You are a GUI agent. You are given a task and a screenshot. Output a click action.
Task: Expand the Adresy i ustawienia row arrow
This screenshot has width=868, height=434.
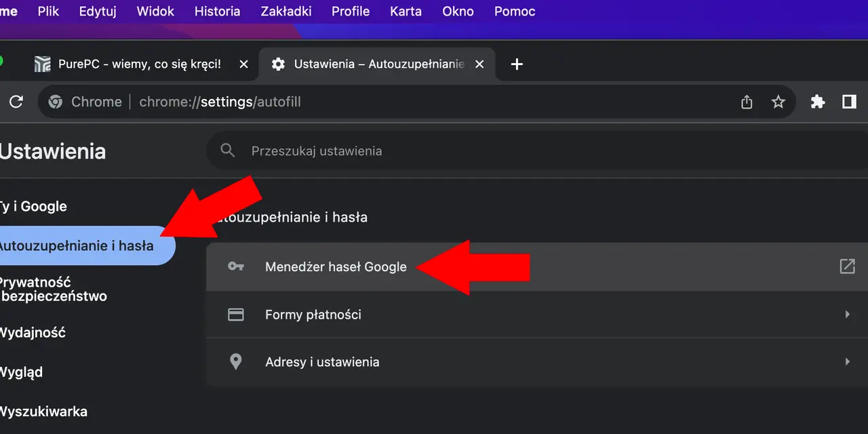tap(847, 362)
